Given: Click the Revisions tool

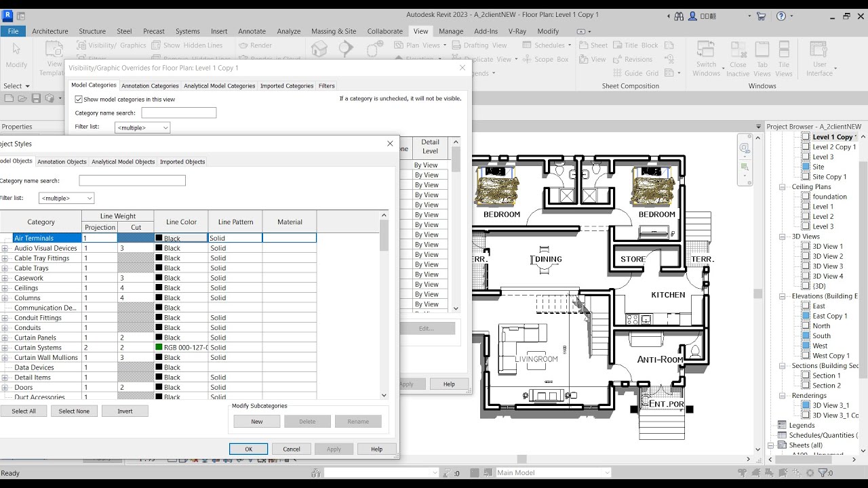Looking at the screenshot, I should point(632,59).
